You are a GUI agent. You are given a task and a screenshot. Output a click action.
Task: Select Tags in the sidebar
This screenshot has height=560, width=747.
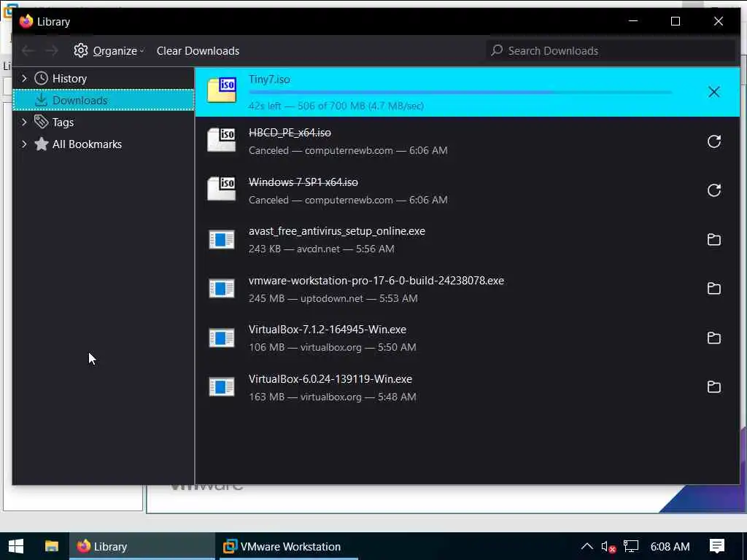click(104, 122)
